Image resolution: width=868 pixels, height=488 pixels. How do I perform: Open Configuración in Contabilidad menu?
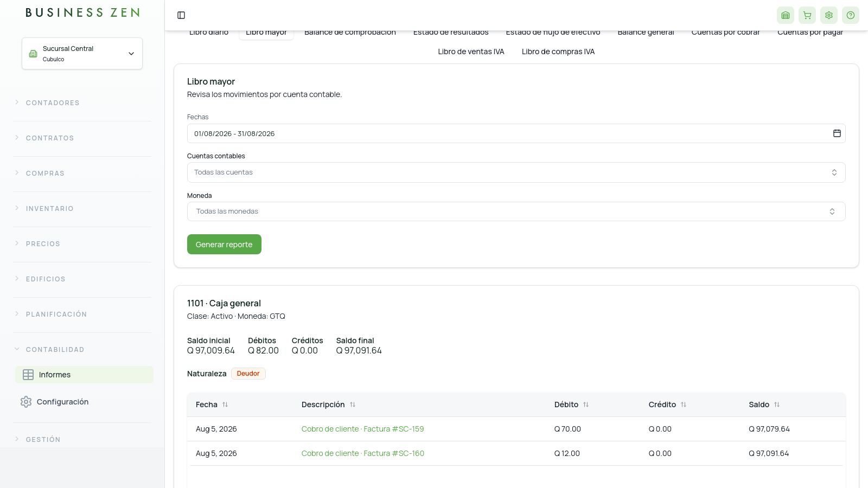pos(84,402)
